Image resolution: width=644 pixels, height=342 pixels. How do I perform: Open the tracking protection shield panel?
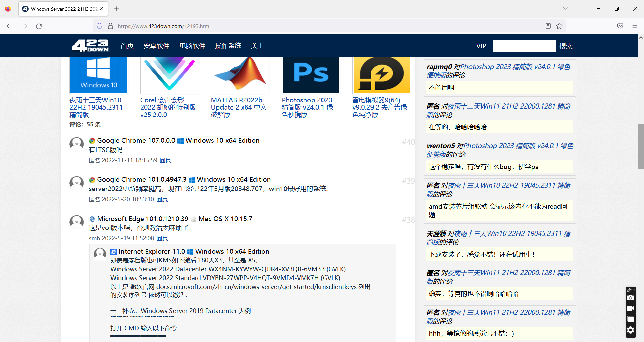click(x=99, y=26)
